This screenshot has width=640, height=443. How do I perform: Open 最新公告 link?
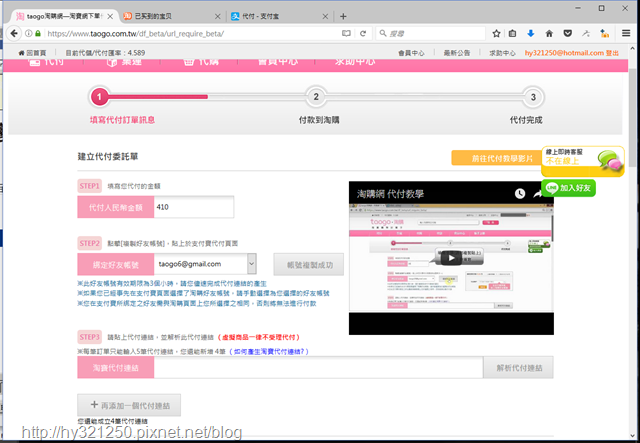pos(457,53)
